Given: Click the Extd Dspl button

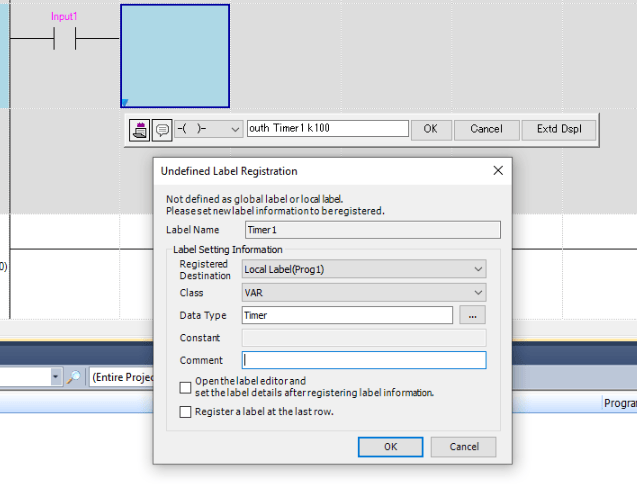Looking at the screenshot, I should tap(559, 129).
